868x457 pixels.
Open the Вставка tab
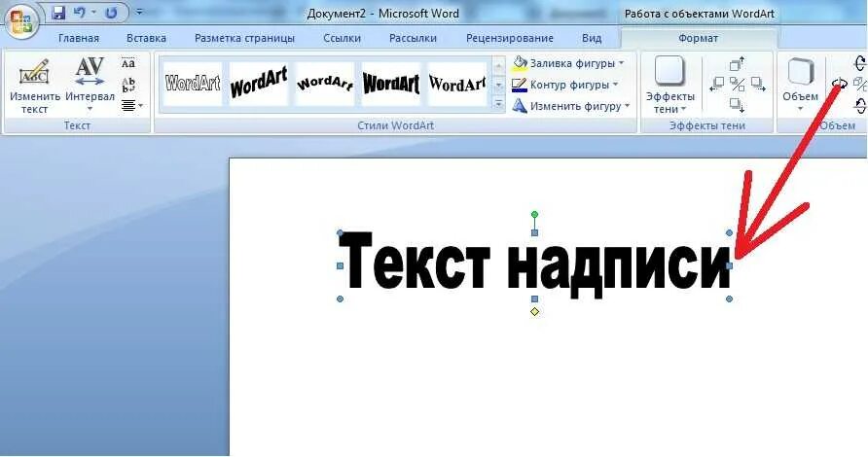click(x=146, y=38)
